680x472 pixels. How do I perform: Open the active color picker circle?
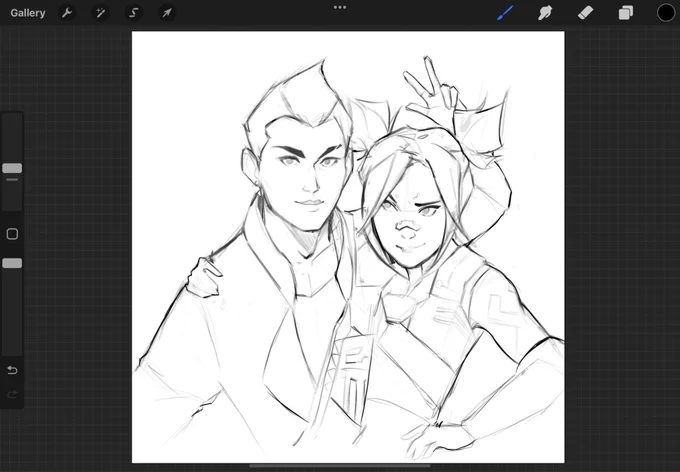(666, 13)
